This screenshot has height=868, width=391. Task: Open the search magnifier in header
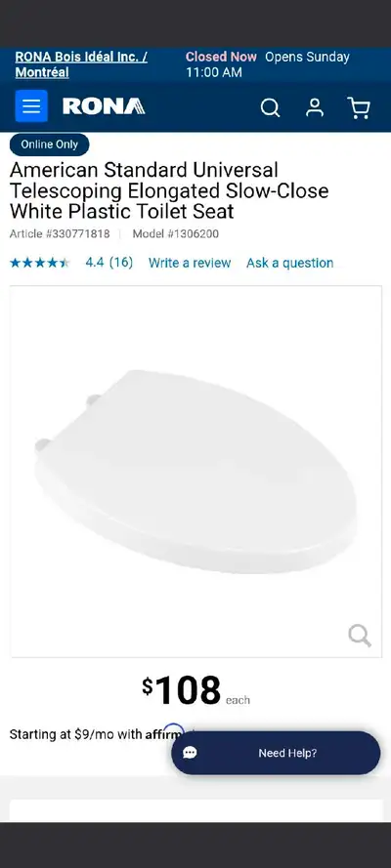(x=270, y=107)
